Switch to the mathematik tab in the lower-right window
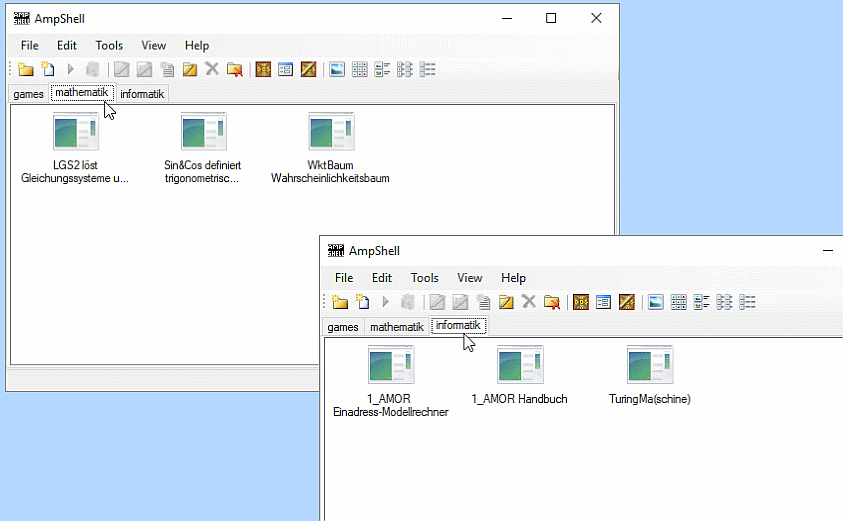The width and height of the screenshot is (843, 521). [x=396, y=327]
